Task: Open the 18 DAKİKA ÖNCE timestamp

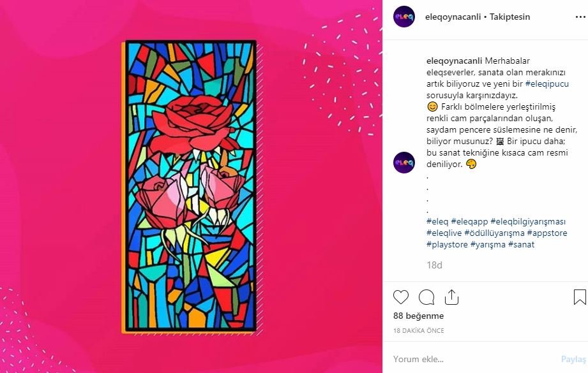Action: point(419,331)
